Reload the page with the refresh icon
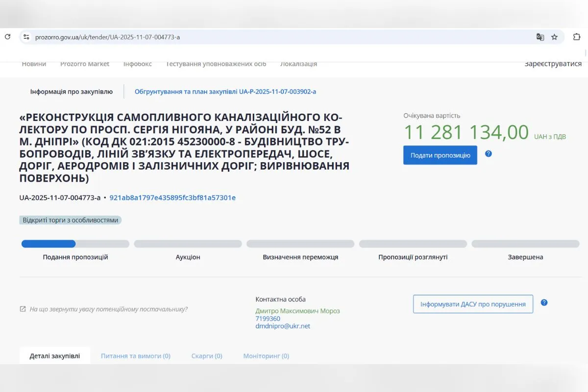Image resolution: width=588 pixels, height=392 pixels. (7, 37)
